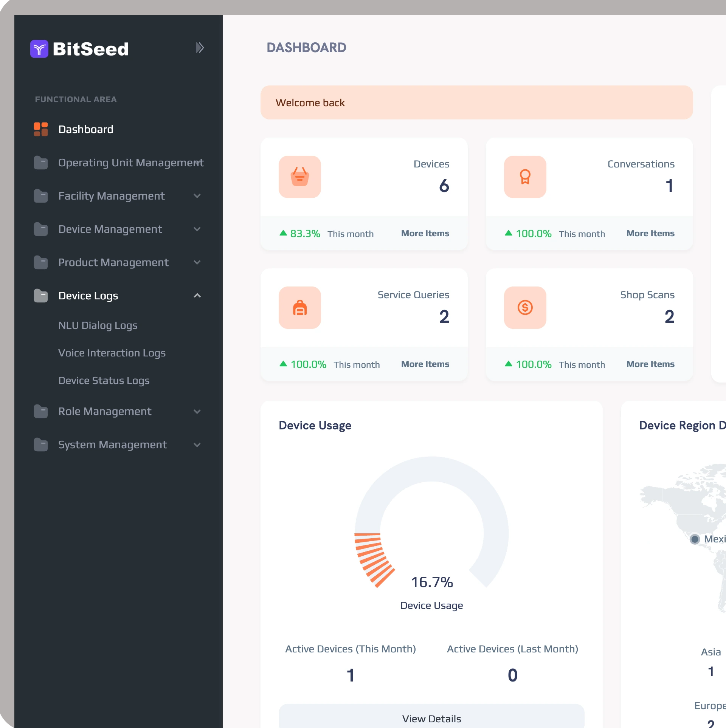
Task: Click the Operating Unit Management folder icon
Action: point(41,163)
